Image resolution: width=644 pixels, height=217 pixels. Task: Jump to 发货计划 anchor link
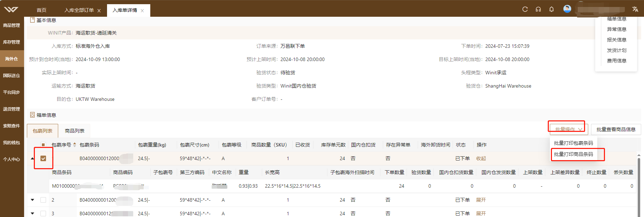[x=616, y=50]
